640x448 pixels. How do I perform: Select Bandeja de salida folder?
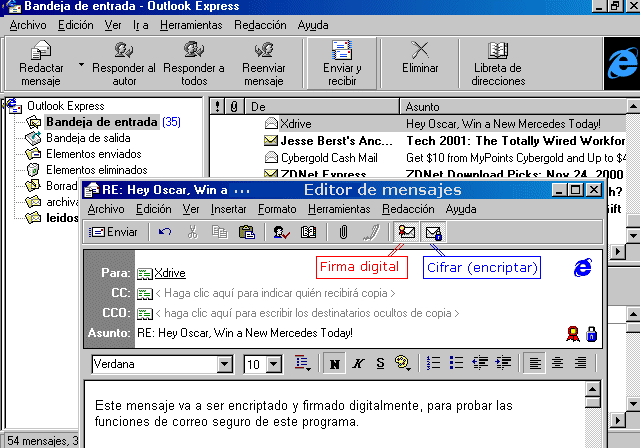88,138
